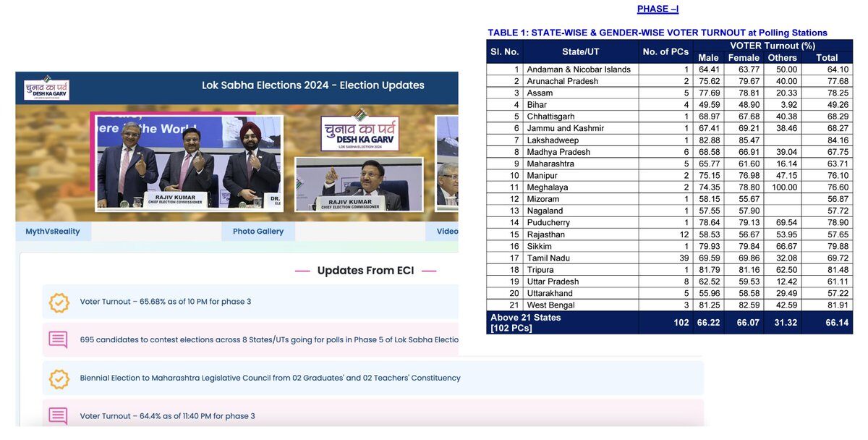The width and height of the screenshot is (868, 440).
Task: Select the 'Lakshadweep' cell
Action: coord(580,140)
